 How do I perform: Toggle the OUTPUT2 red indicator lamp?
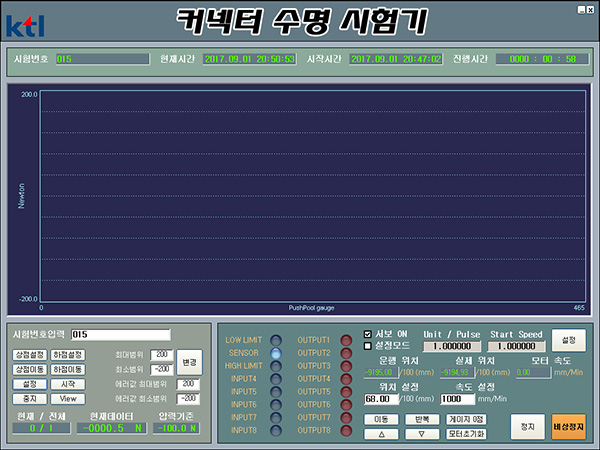(x=347, y=353)
